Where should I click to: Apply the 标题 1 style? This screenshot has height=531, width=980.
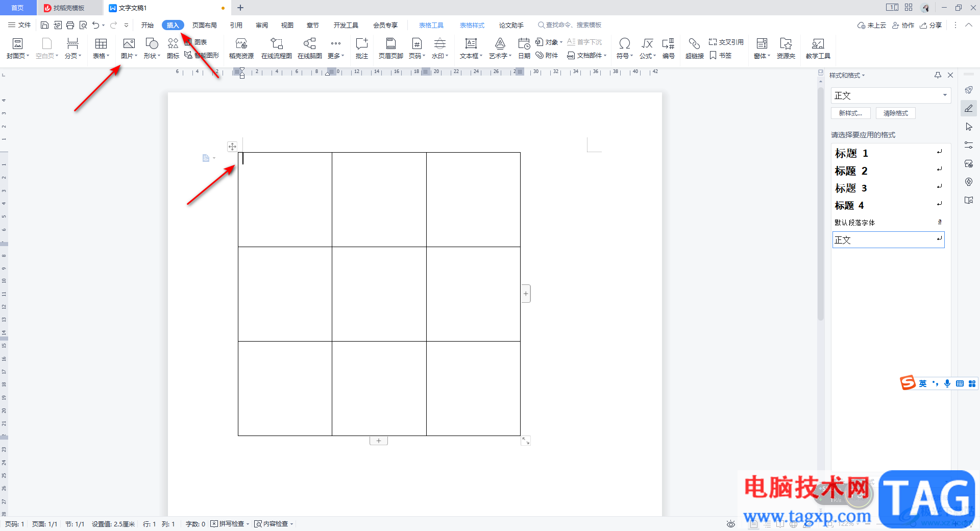click(x=888, y=153)
